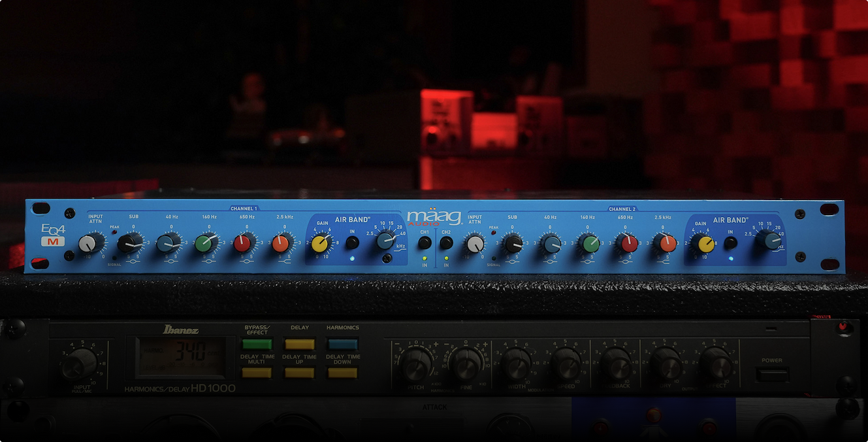
Task: Click the green CH2 IN status LED
Action: click(x=446, y=259)
